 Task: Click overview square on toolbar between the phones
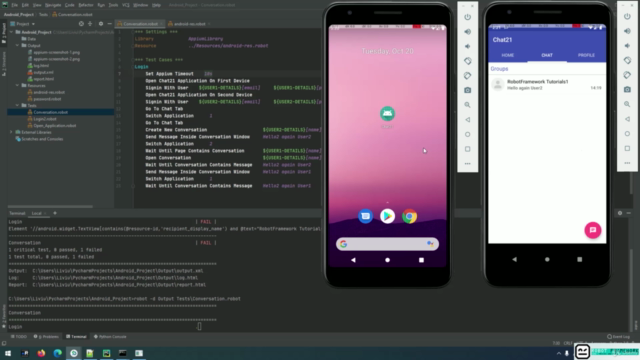[467, 149]
